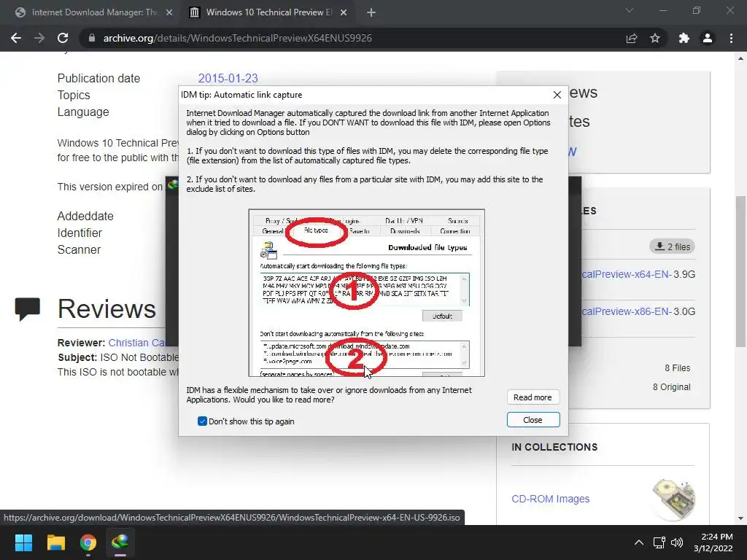
Task: Click the network tray icon
Action: [x=659, y=542]
